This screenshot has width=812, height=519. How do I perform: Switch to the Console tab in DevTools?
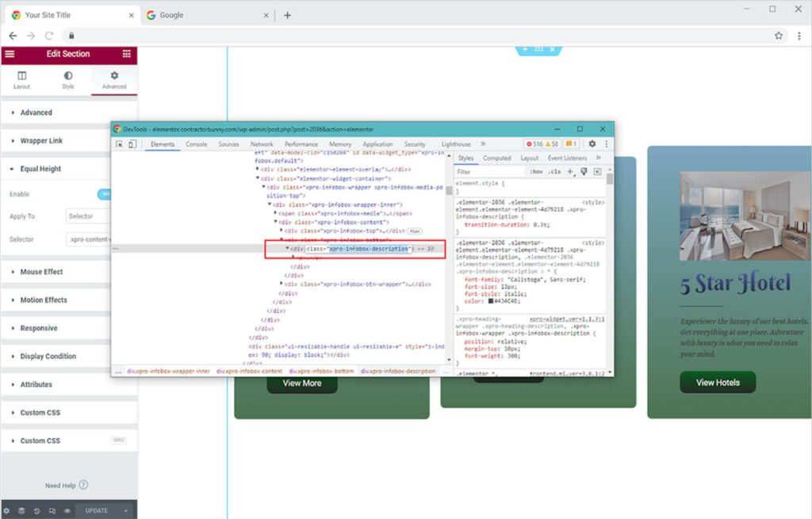pos(196,144)
